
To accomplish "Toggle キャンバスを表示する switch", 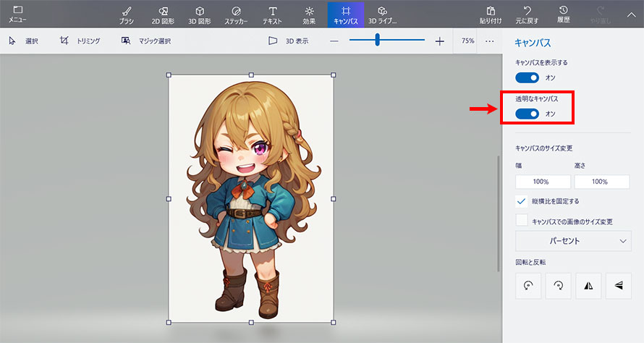I will (x=527, y=77).
